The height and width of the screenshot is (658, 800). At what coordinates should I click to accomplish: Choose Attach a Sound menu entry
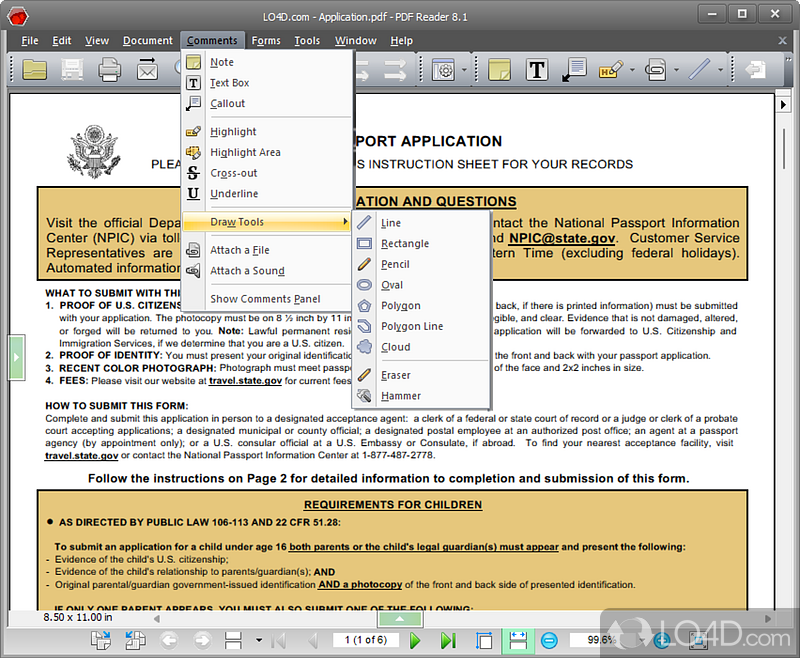tap(267, 271)
